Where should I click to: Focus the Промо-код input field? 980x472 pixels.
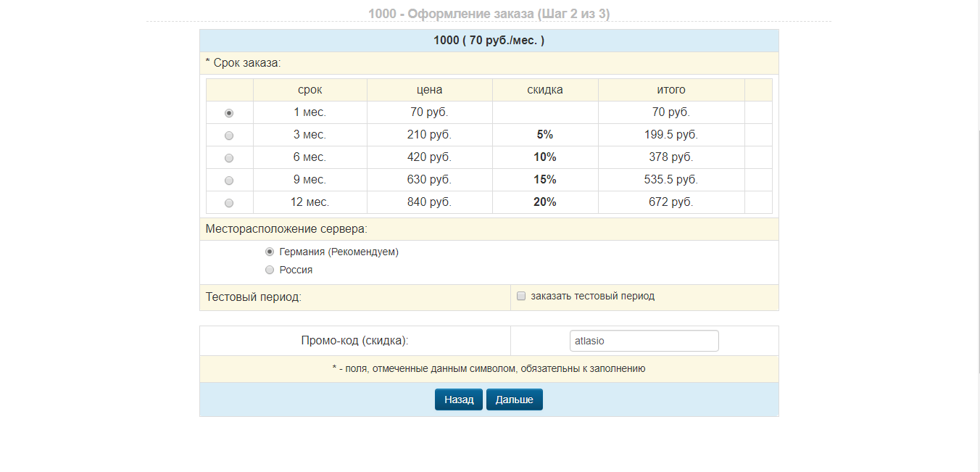point(644,341)
